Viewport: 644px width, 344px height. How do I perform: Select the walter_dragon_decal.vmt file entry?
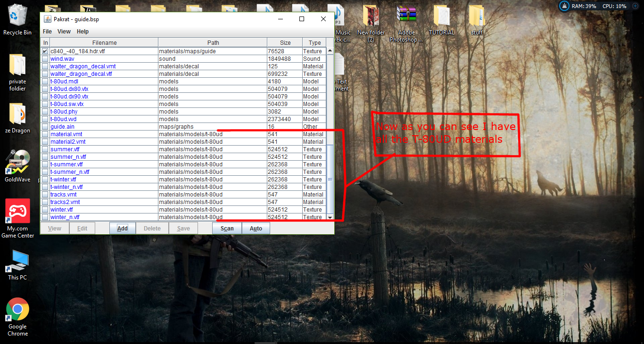click(83, 66)
